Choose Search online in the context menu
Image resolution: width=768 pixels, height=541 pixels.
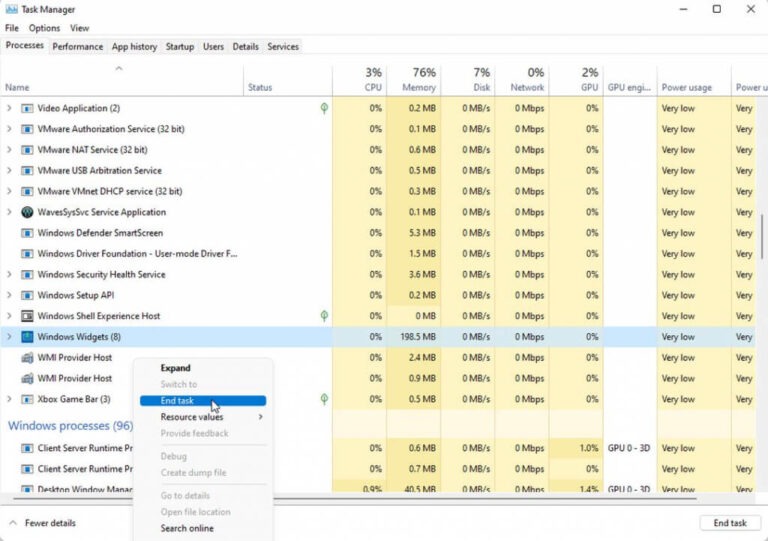[187, 528]
